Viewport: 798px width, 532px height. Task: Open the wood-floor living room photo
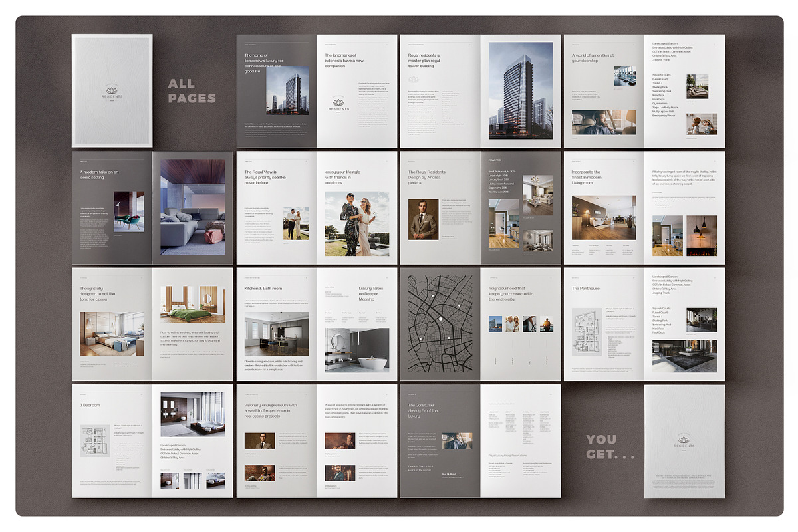(x=603, y=217)
